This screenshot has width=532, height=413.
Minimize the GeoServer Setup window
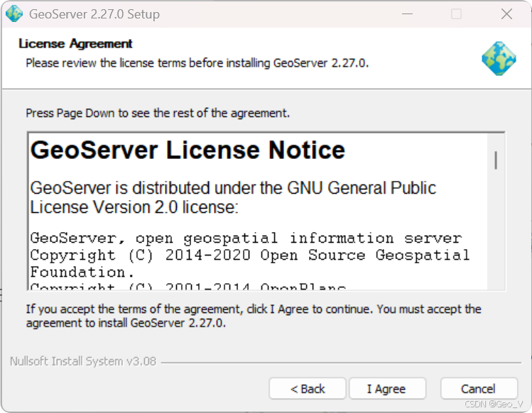[407, 14]
